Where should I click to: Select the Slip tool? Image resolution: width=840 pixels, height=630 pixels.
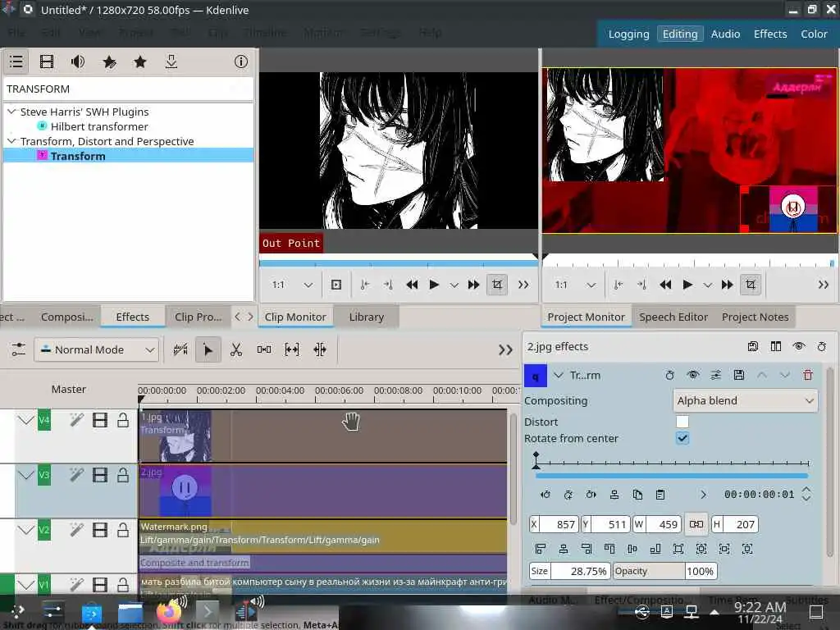[x=291, y=349]
